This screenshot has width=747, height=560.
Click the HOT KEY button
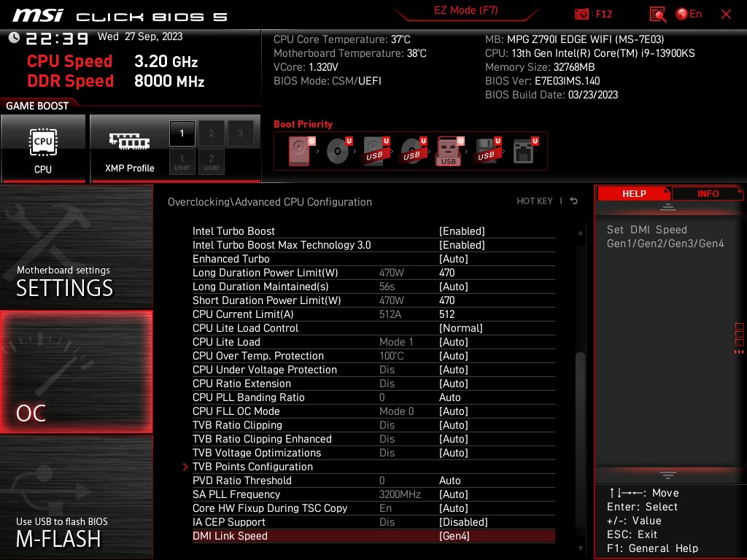tap(535, 201)
